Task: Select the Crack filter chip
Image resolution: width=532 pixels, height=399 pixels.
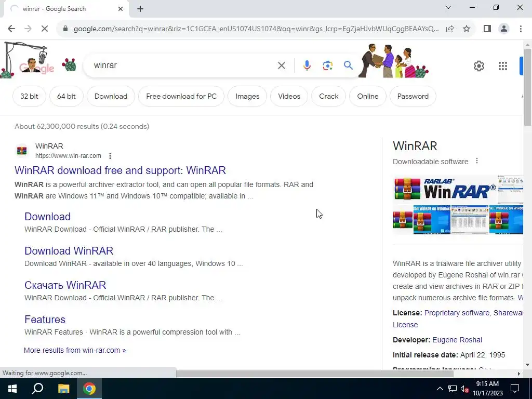Action: point(328,96)
